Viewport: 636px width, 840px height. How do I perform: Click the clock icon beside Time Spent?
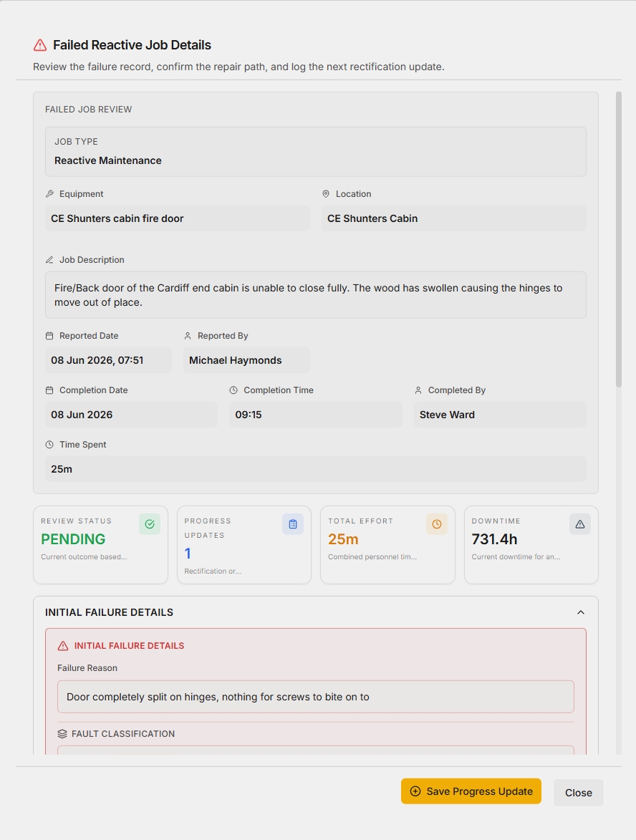[x=49, y=445]
